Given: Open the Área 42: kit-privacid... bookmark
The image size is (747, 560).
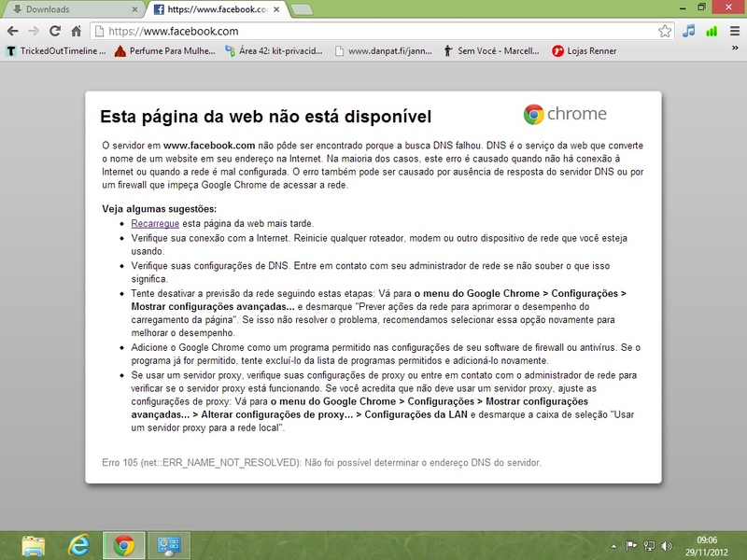Looking at the screenshot, I should (x=274, y=51).
